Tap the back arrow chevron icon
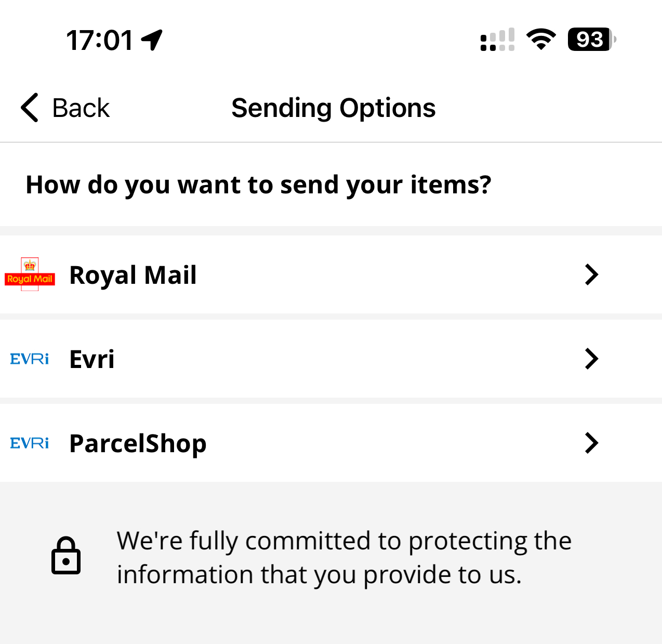Viewport: 662px width, 644px height. pyautogui.click(x=30, y=108)
